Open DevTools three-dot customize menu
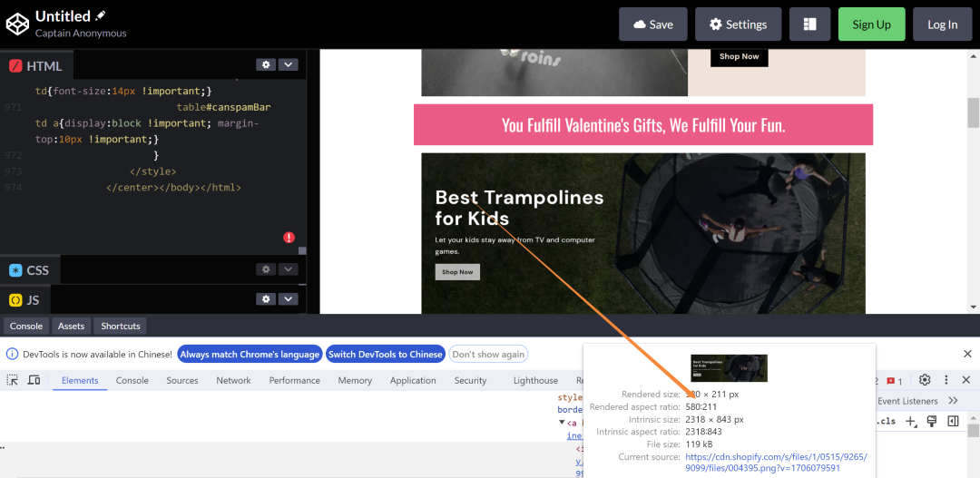 [946, 380]
